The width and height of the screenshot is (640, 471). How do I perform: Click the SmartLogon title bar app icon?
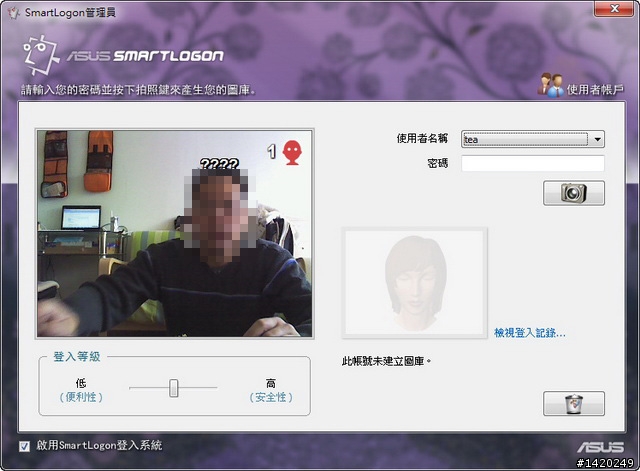coord(13,13)
